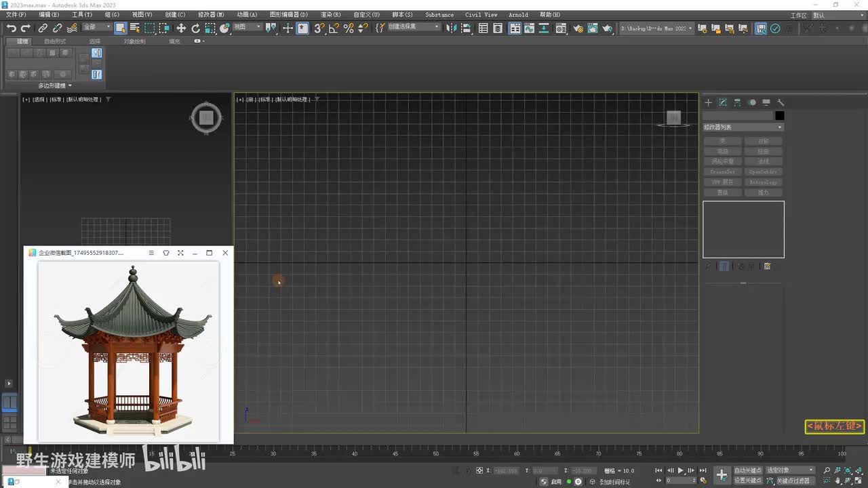Image resolution: width=868 pixels, height=488 pixels.
Task: Click the object color swatch
Action: click(x=779, y=116)
